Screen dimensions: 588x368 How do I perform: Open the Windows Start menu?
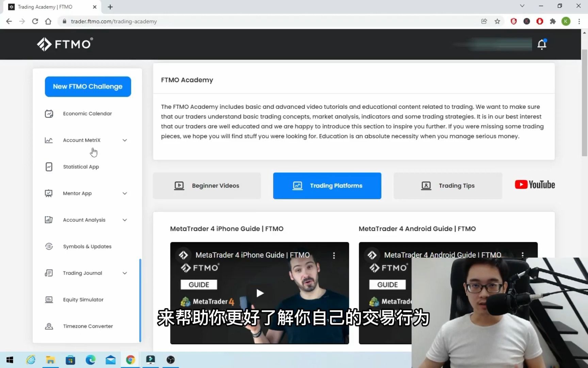[x=10, y=360]
